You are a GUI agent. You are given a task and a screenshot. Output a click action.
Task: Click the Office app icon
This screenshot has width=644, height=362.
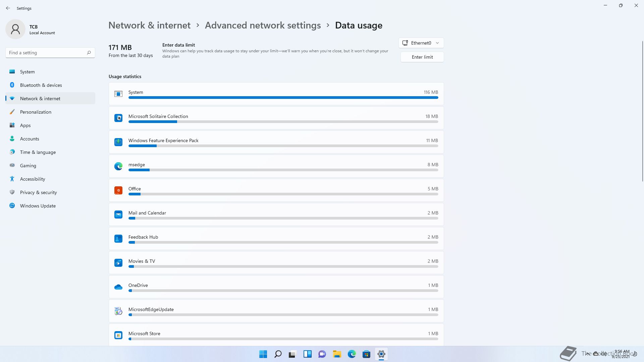click(x=118, y=190)
